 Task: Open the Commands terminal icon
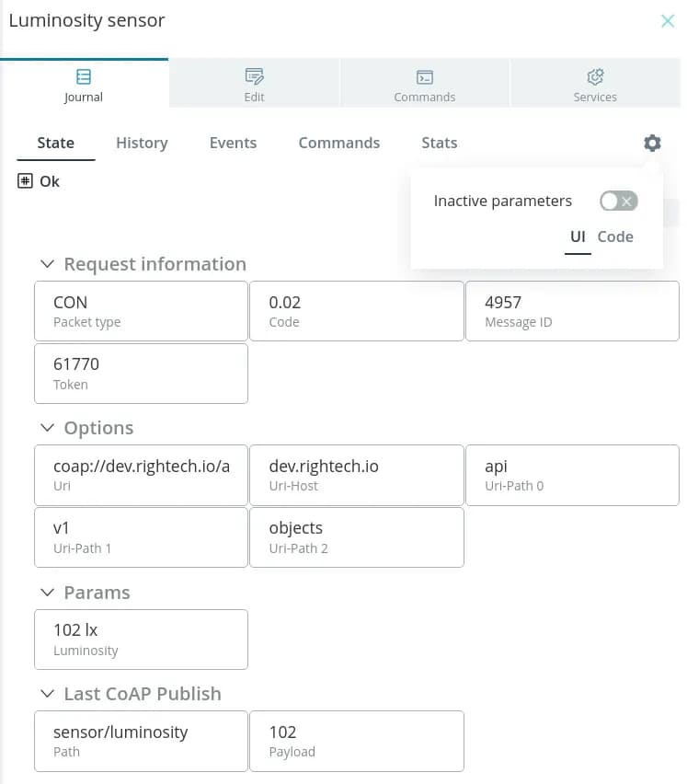pyautogui.click(x=424, y=76)
